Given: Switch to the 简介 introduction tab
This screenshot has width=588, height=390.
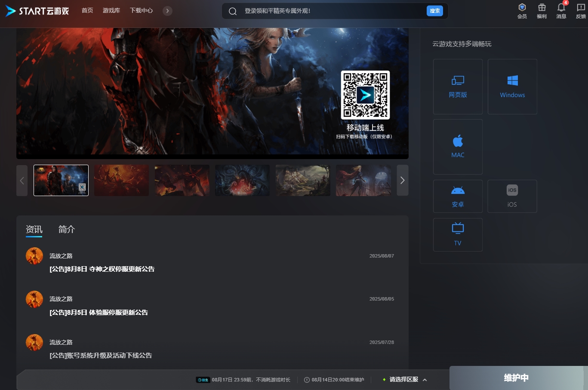Looking at the screenshot, I should (x=67, y=230).
